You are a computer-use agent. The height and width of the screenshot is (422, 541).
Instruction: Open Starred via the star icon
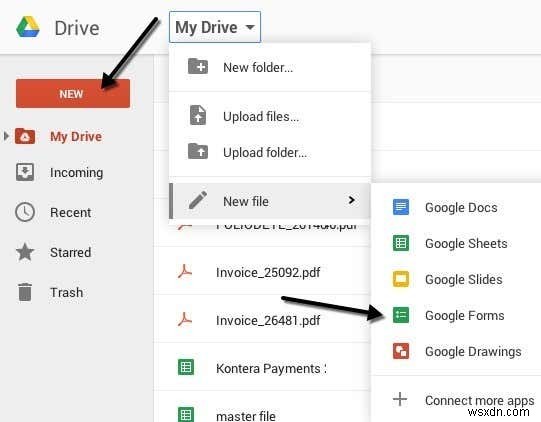click(x=25, y=252)
